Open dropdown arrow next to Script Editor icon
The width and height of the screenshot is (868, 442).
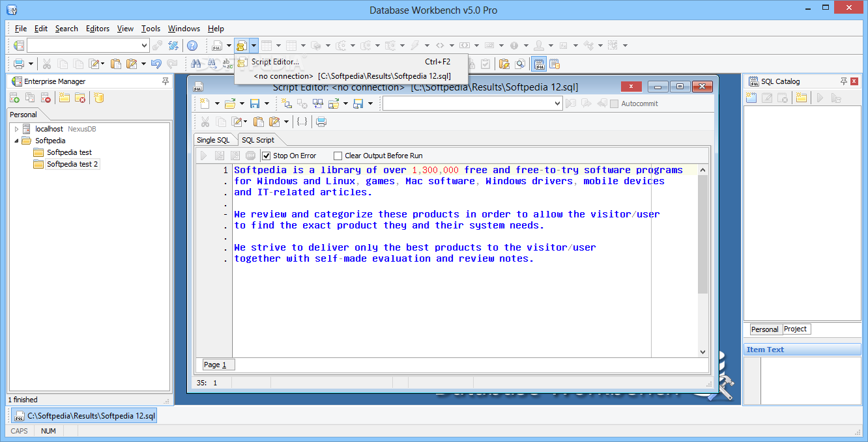[x=253, y=46]
